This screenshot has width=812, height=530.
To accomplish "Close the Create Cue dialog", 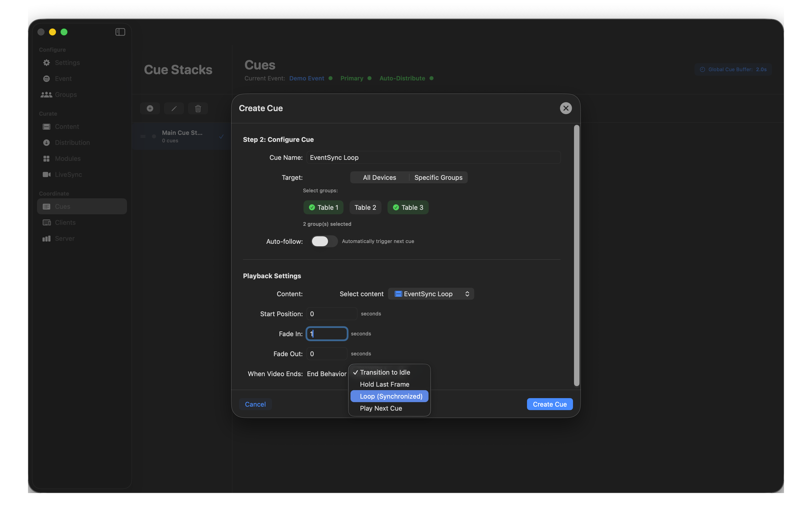I will coord(566,108).
